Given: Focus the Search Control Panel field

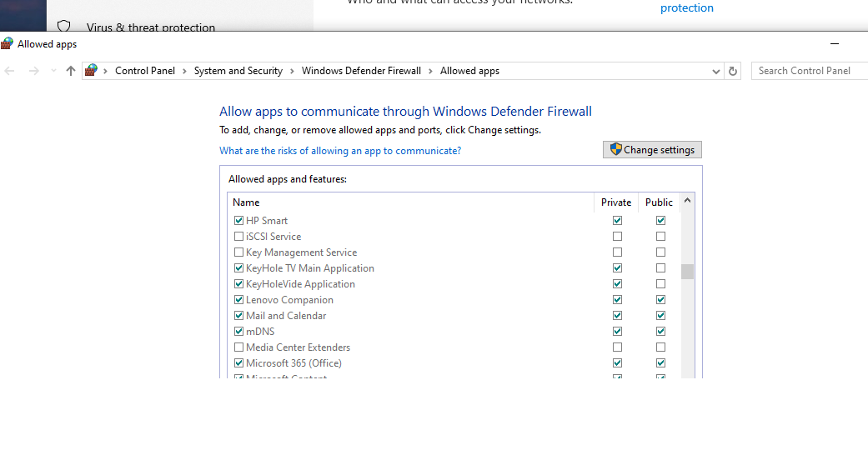Looking at the screenshot, I should (807, 71).
